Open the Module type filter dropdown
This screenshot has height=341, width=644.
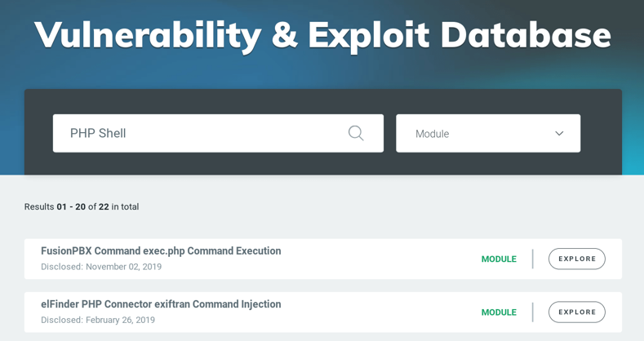[x=488, y=133]
